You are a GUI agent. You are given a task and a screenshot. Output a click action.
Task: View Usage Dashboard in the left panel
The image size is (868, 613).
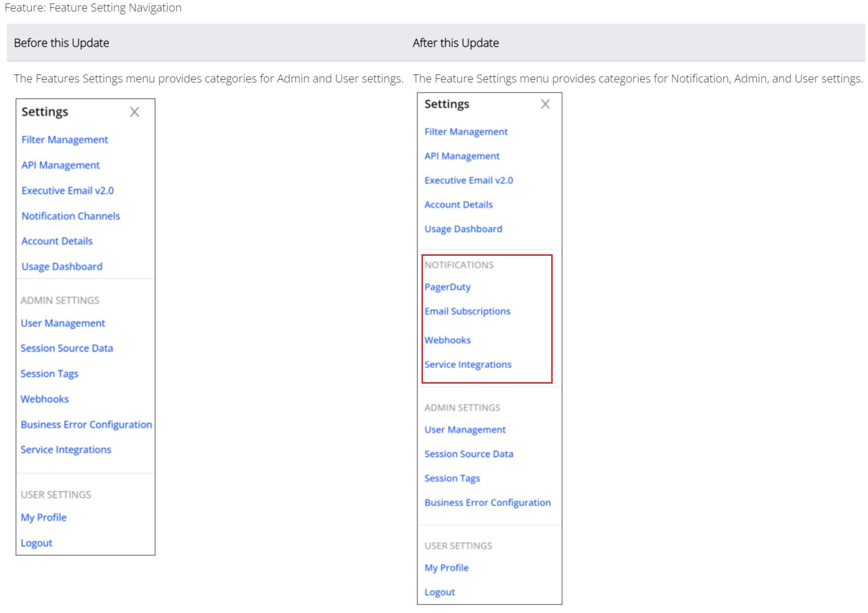(x=62, y=267)
